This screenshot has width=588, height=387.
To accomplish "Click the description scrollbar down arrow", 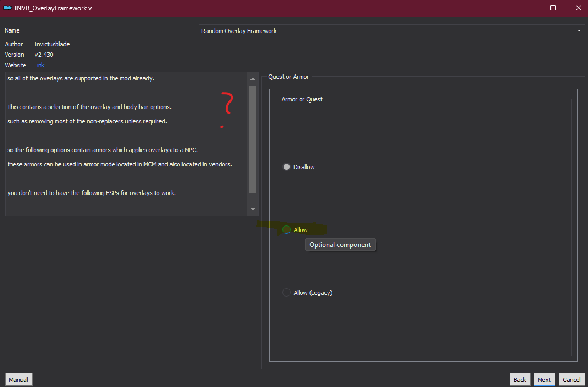I will click(253, 209).
